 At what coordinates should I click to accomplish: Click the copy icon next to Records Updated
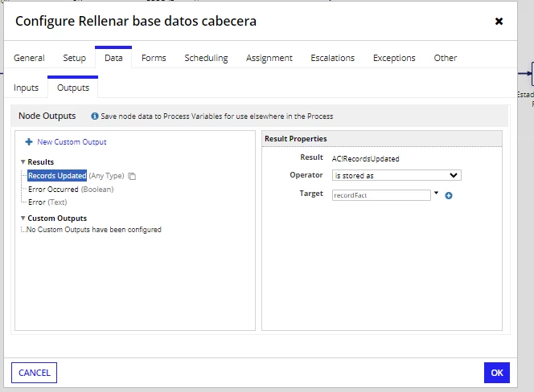[132, 176]
